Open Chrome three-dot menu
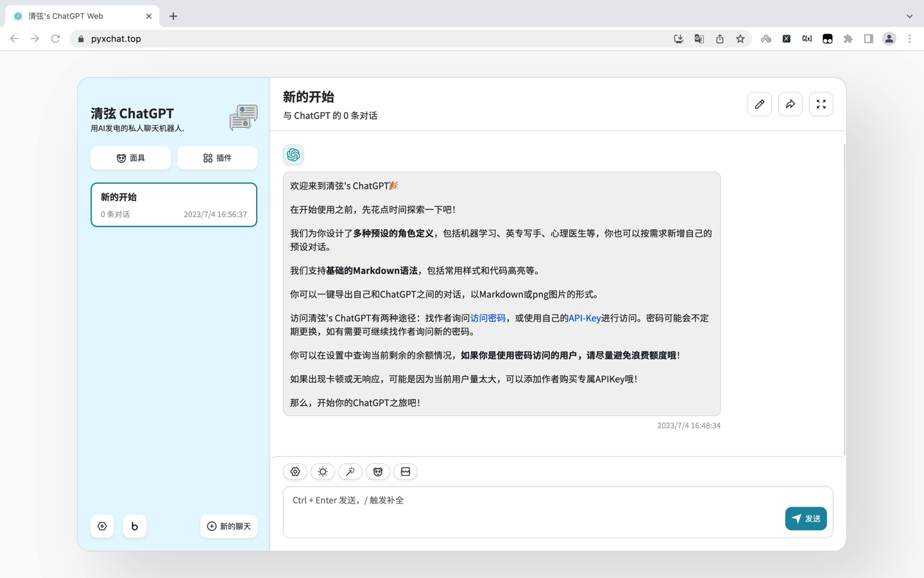This screenshot has height=578, width=924. click(910, 39)
